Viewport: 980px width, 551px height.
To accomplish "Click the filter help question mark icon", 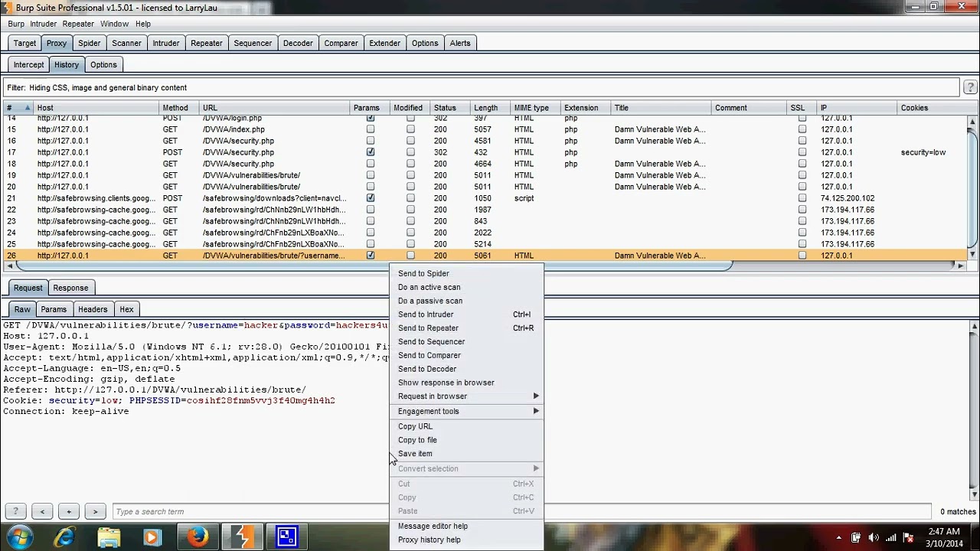I will coord(970,87).
